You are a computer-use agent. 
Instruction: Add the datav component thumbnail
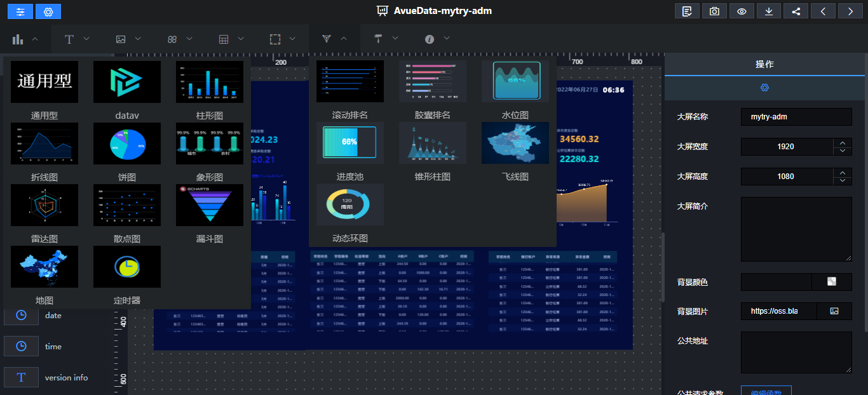[127, 82]
